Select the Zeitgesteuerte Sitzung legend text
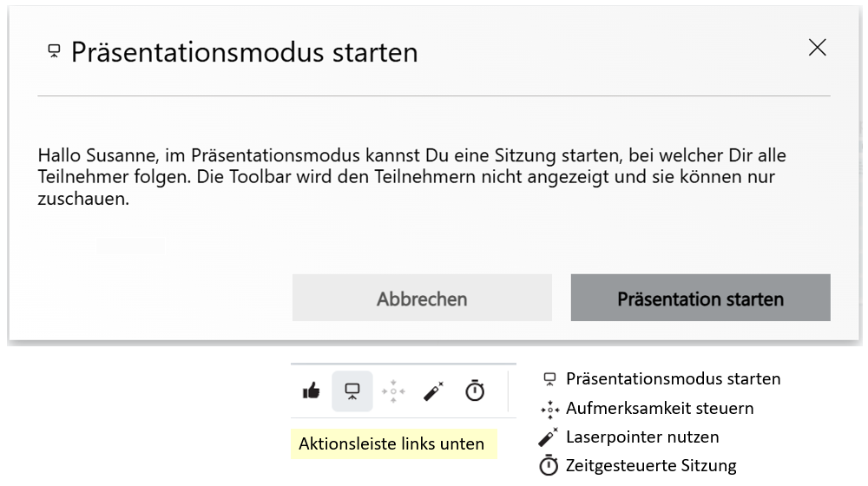The height and width of the screenshot is (486, 868). (x=651, y=466)
